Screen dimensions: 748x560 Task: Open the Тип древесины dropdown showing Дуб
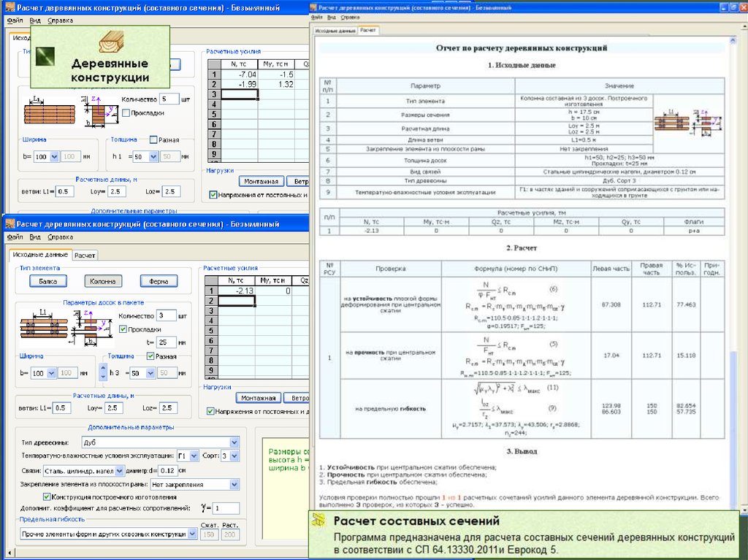pyautogui.click(x=234, y=442)
